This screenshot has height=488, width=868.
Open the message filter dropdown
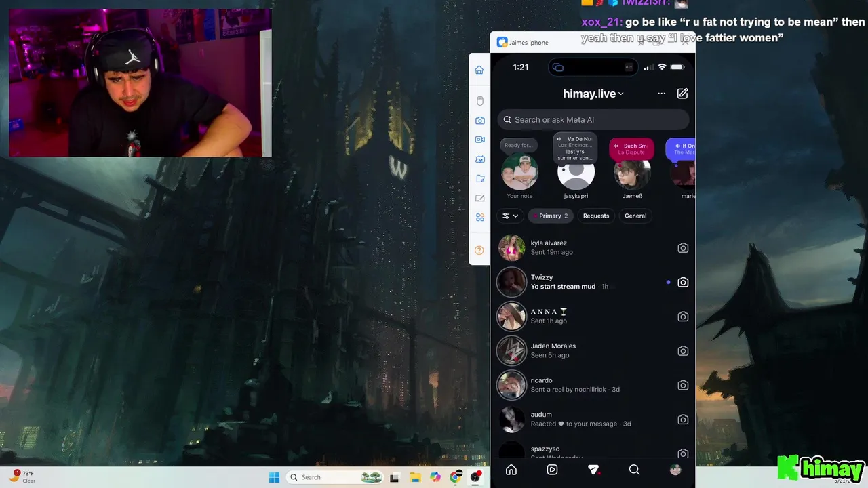click(x=511, y=216)
